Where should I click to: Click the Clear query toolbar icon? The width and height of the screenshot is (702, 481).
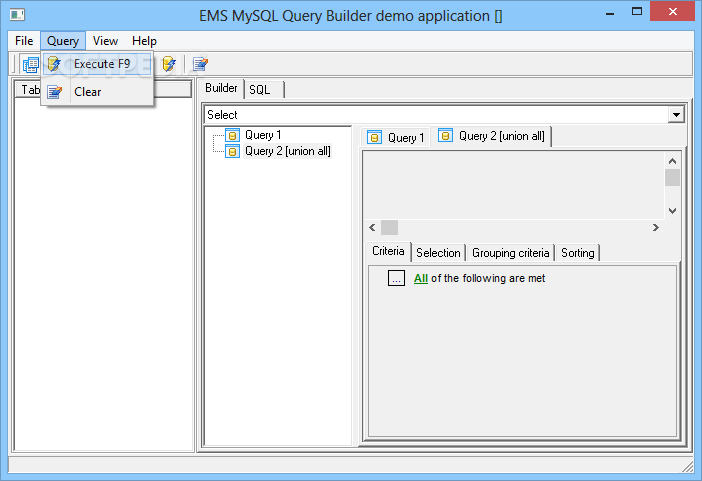coord(200,64)
